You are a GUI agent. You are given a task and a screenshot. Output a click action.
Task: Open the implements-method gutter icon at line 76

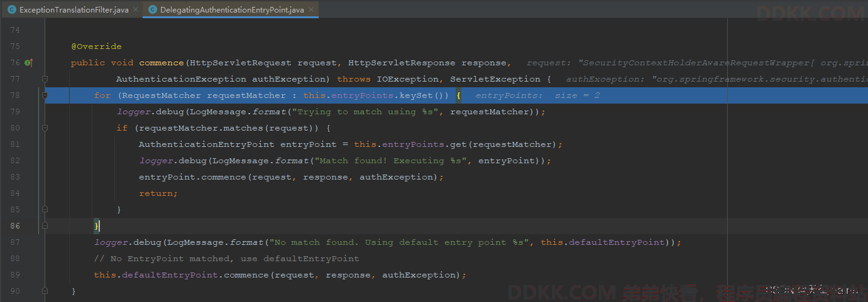point(28,63)
